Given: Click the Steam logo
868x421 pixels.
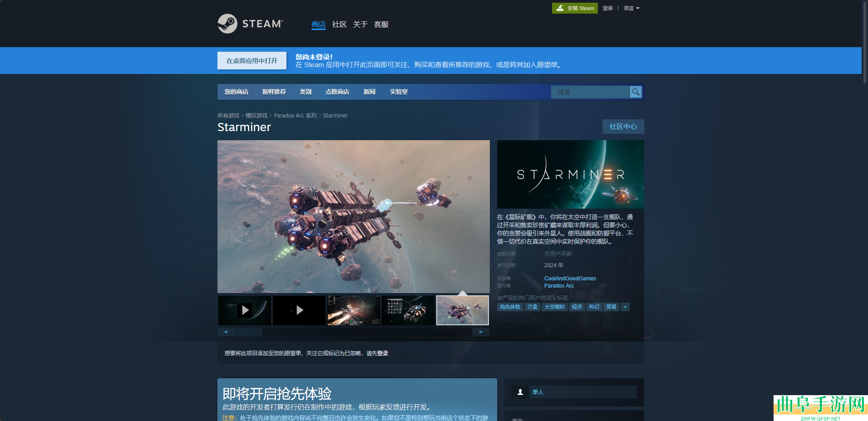Looking at the screenshot, I should tap(250, 24).
